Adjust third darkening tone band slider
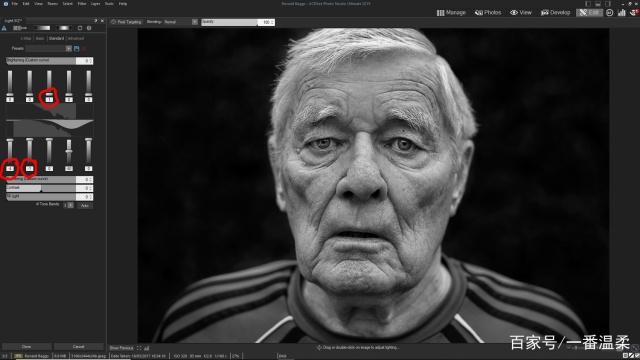The height and width of the screenshot is (360, 640). [x=49, y=152]
